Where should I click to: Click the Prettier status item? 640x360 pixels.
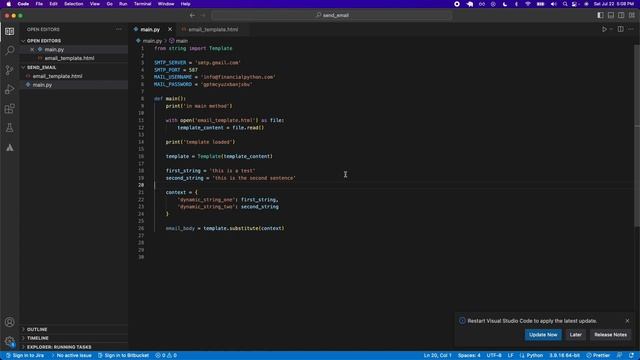click(598, 356)
